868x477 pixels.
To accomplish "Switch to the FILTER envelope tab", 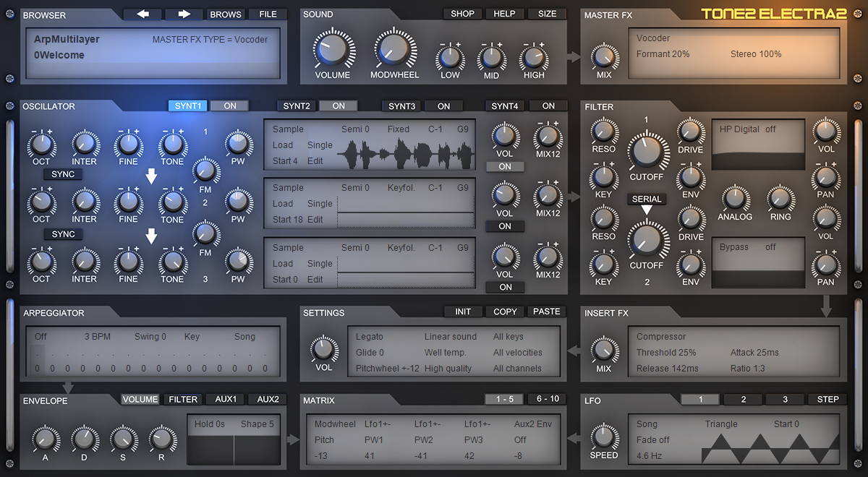I will tap(183, 399).
